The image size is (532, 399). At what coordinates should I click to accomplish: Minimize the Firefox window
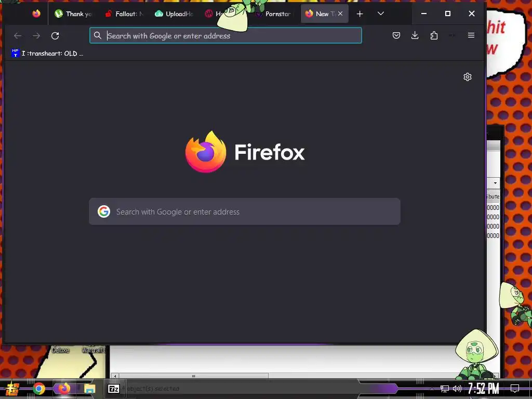[424, 14]
